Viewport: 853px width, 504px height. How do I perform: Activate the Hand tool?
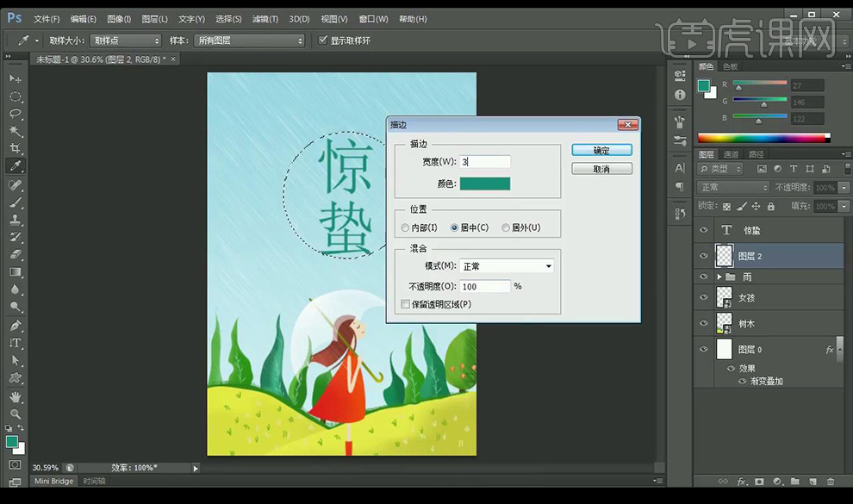(16, 396)
